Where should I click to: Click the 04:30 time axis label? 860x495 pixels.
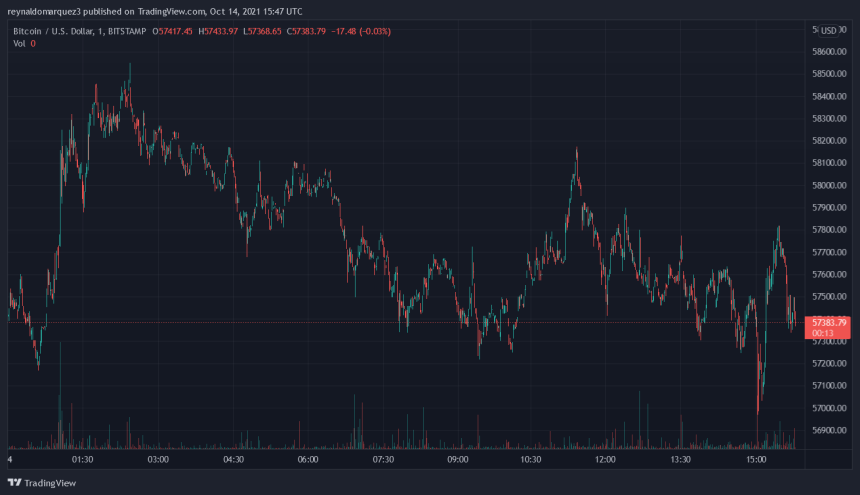pyautogui.click(x=233, y=460)
